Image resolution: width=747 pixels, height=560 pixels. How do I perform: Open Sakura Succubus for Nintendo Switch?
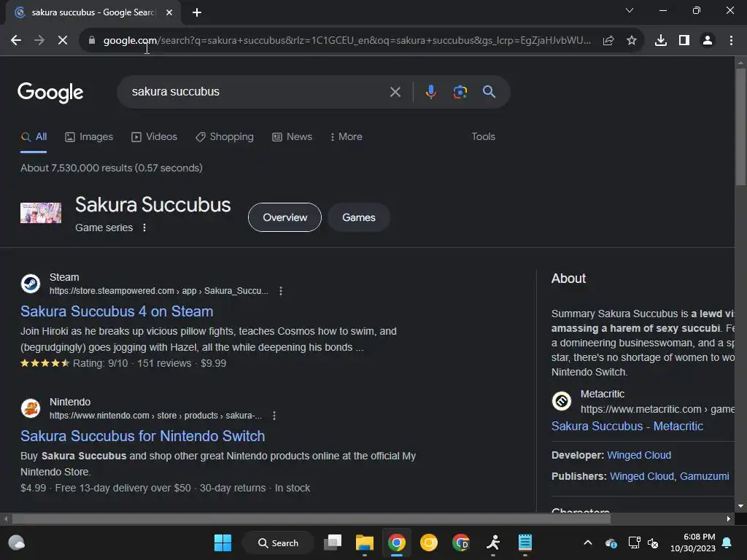[142, 436]
